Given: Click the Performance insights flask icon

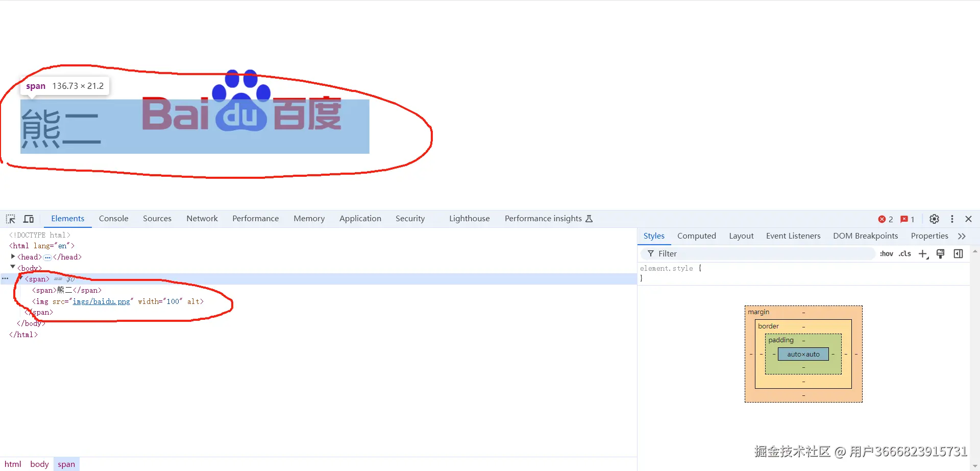Looking at the screenshot, I should click(x=589, y=219).
